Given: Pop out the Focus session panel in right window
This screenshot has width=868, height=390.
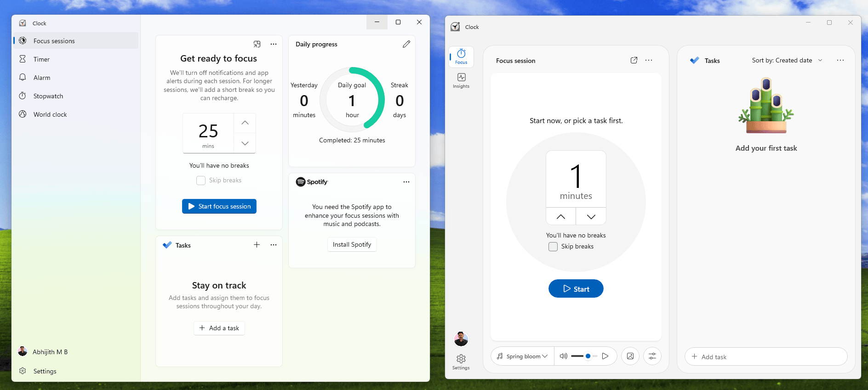Looking at the screenshot, I should (x=634, y=60).
